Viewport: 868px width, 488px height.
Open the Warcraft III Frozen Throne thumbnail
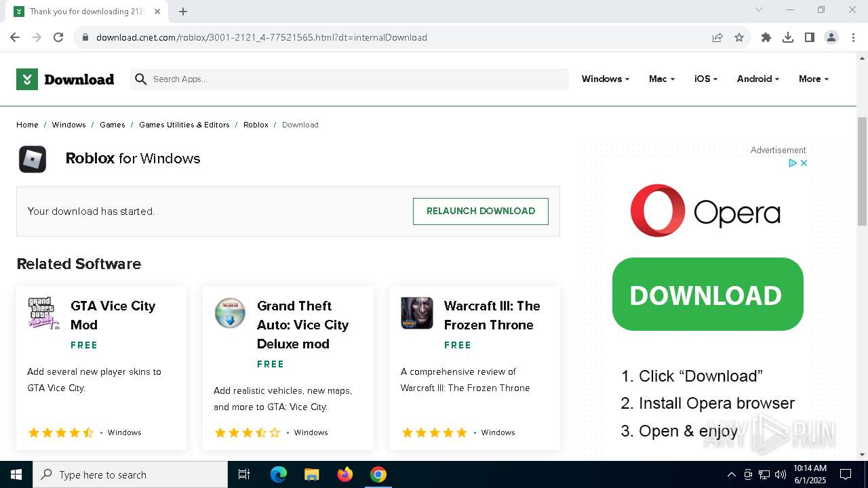pos(417,313)
